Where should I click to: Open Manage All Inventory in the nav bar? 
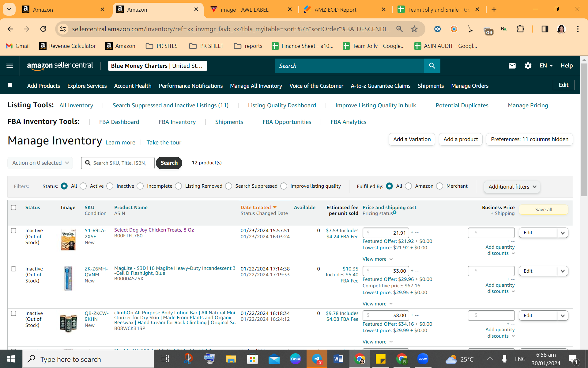(x=256, y=86)
